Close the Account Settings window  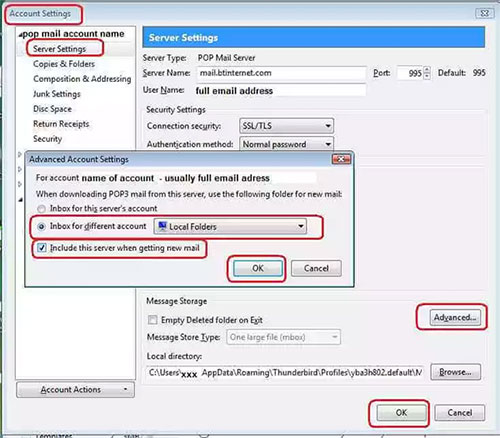(484, 13)
